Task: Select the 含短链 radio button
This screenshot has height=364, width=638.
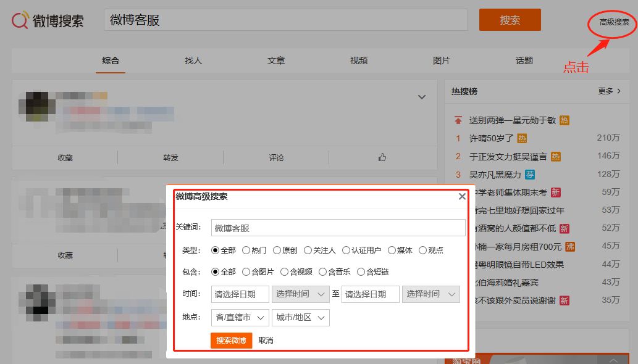Action: tap(361, 272)
